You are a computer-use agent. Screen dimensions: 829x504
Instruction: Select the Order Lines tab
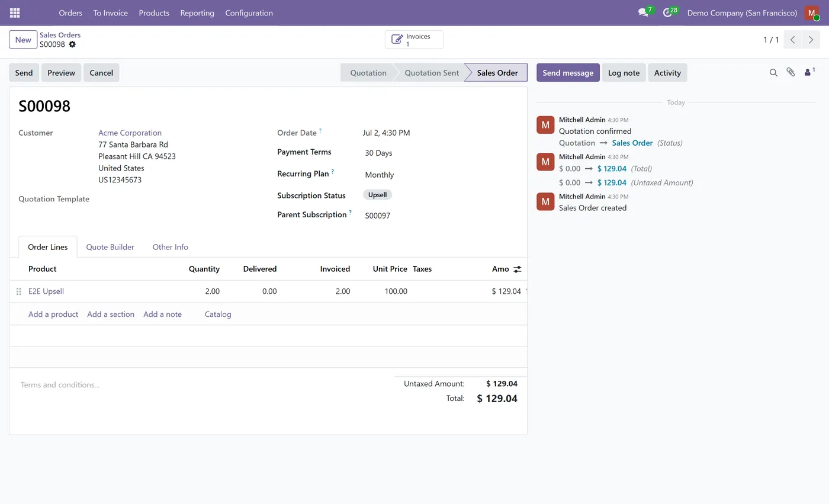(48, 247)
